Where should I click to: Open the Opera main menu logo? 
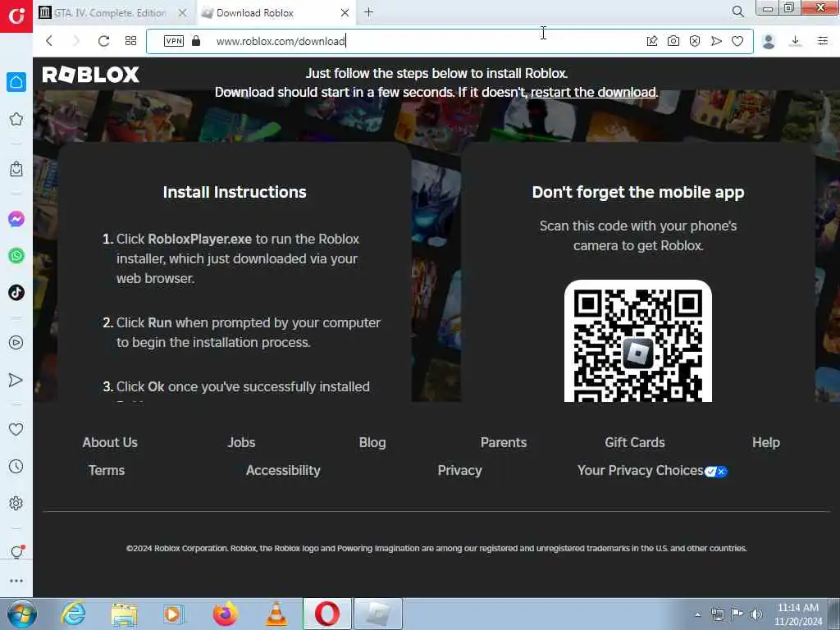coord(16,16)
